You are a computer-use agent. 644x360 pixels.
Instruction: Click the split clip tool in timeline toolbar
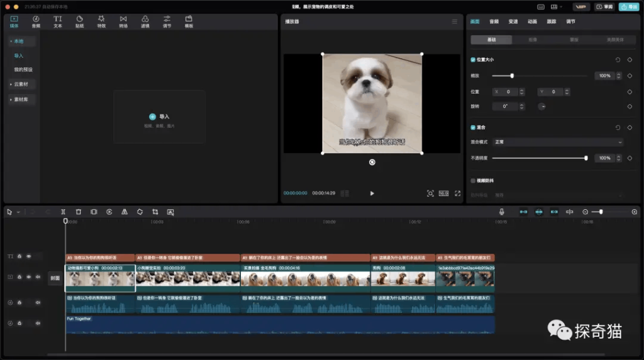63,212
